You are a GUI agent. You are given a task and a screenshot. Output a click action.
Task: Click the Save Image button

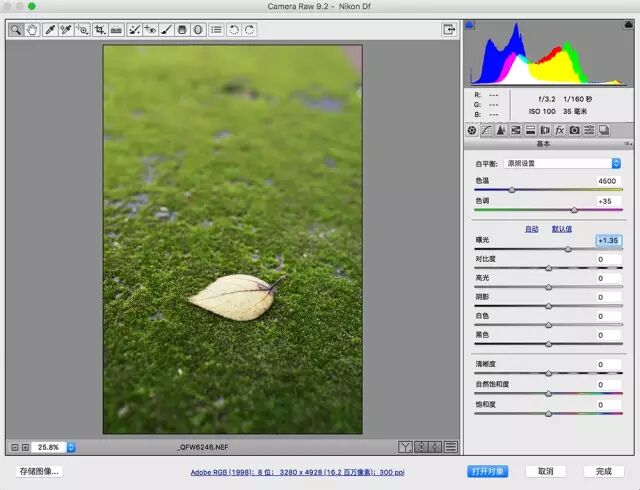click(39, 471)
